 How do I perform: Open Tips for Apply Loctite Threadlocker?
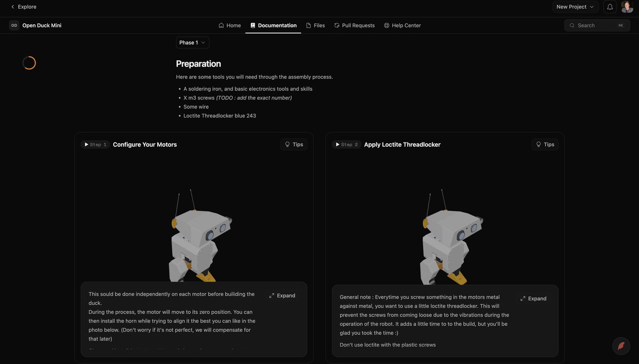[545, 144]
